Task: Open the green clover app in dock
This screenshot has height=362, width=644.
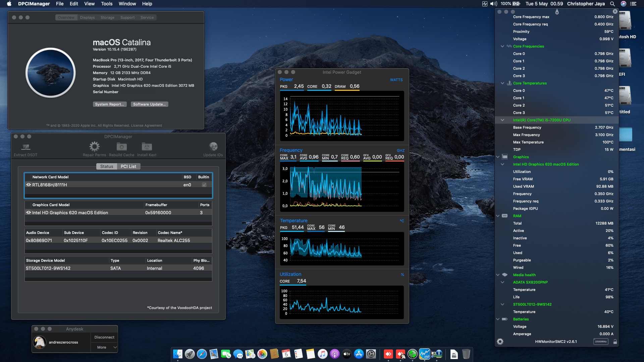Action: [x=413, y=354]
